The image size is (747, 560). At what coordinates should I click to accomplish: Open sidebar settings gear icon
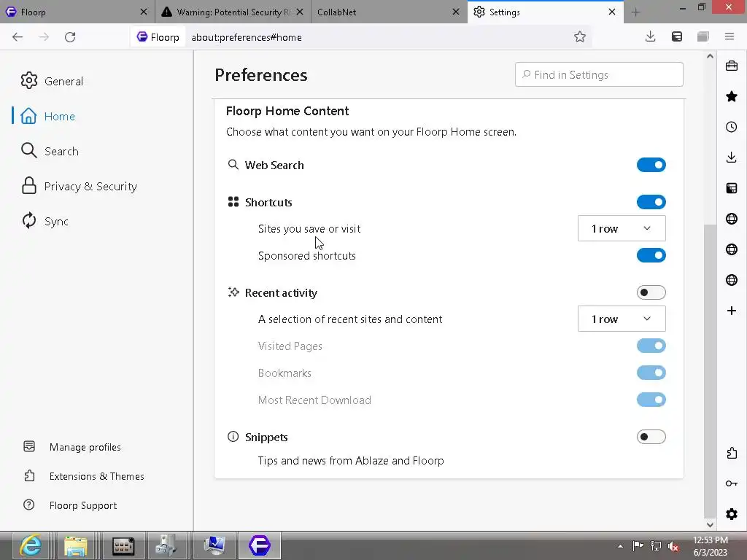[x=732, y=514]
